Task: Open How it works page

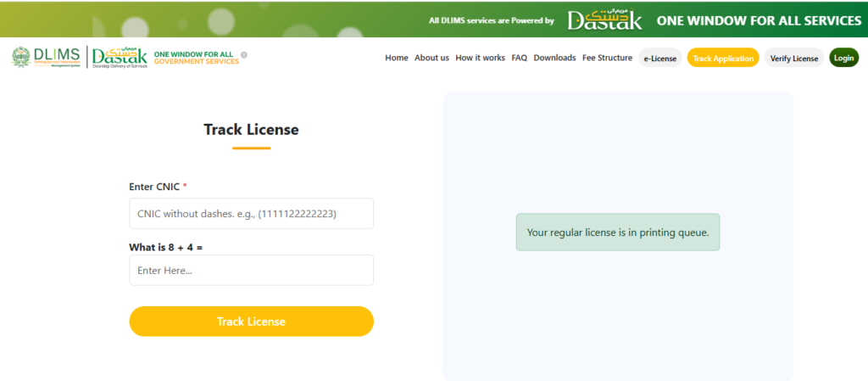Action: coord(480,59)
